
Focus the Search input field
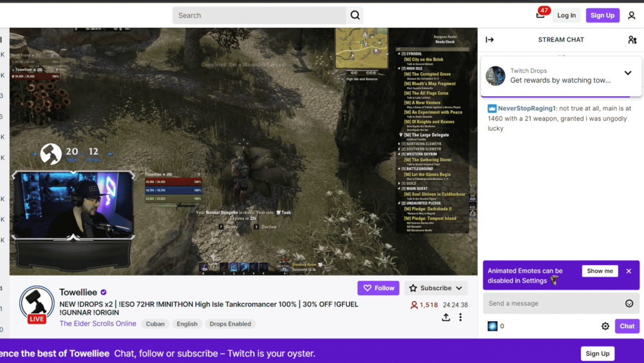click(260, 15)
